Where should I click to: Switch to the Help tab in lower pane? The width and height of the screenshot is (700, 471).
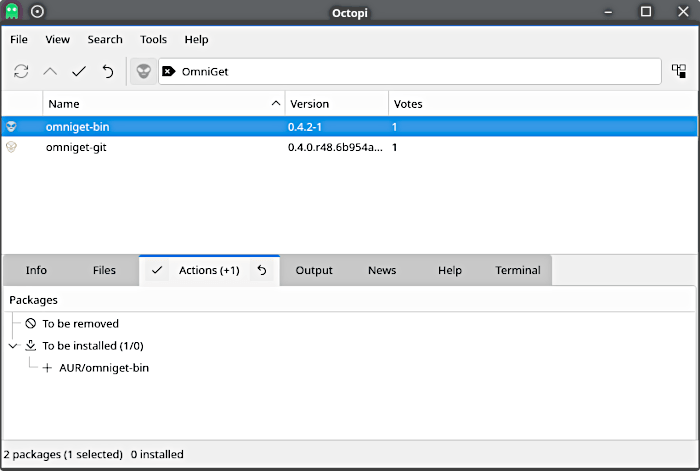pyautogui.click(x=450, y=270)
